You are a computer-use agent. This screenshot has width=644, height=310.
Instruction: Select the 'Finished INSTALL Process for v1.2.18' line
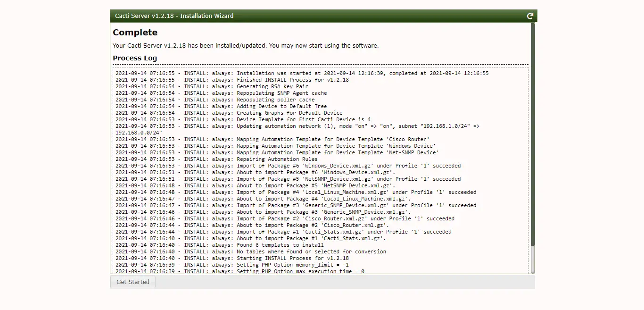click(232, 80)
